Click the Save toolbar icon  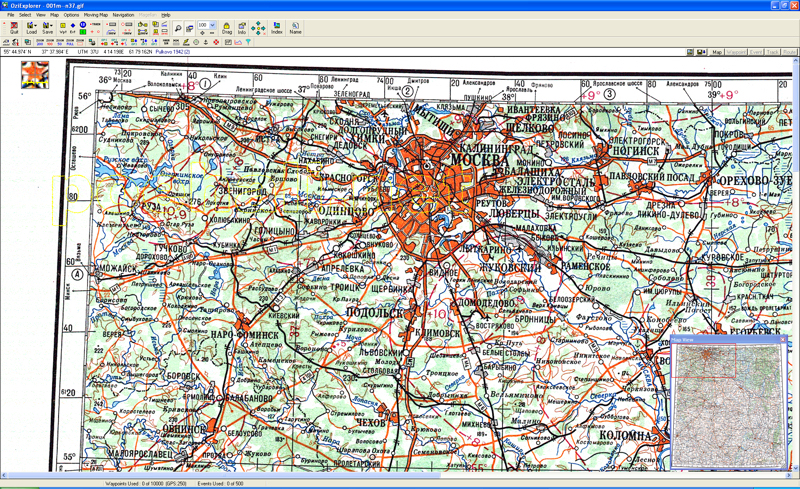(47, 28)
